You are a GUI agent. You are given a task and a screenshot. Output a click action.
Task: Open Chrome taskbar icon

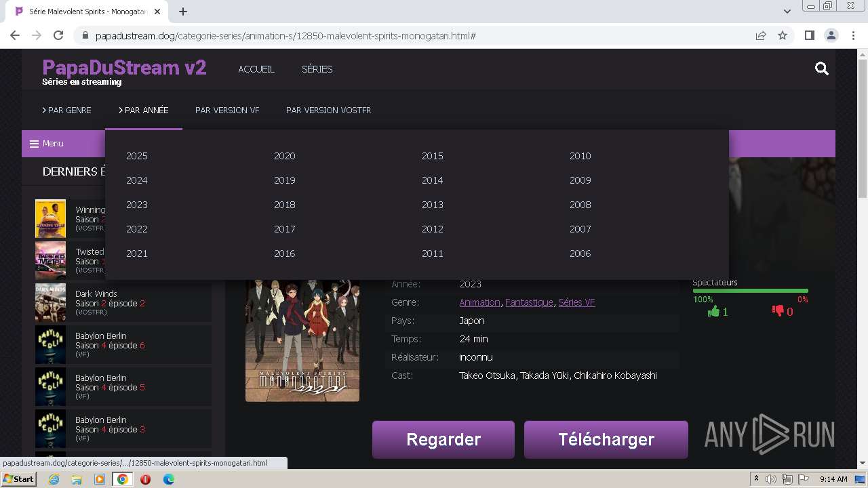tap(123, 479)
